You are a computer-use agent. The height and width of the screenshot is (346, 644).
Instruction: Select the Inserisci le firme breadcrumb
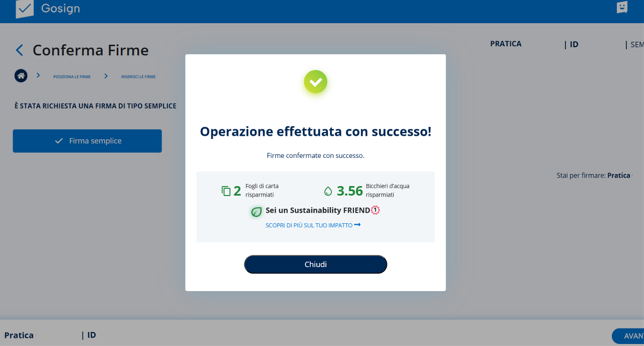pos(138,77)
